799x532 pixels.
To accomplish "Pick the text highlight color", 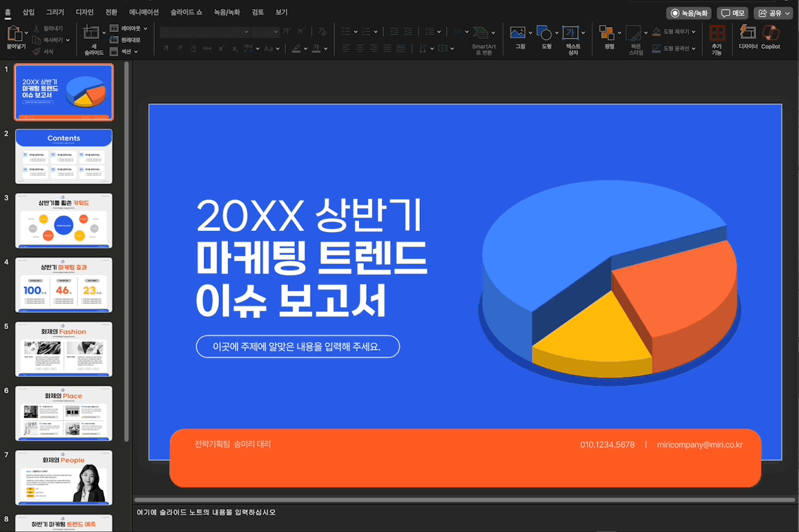I will [x=296, y=48].
